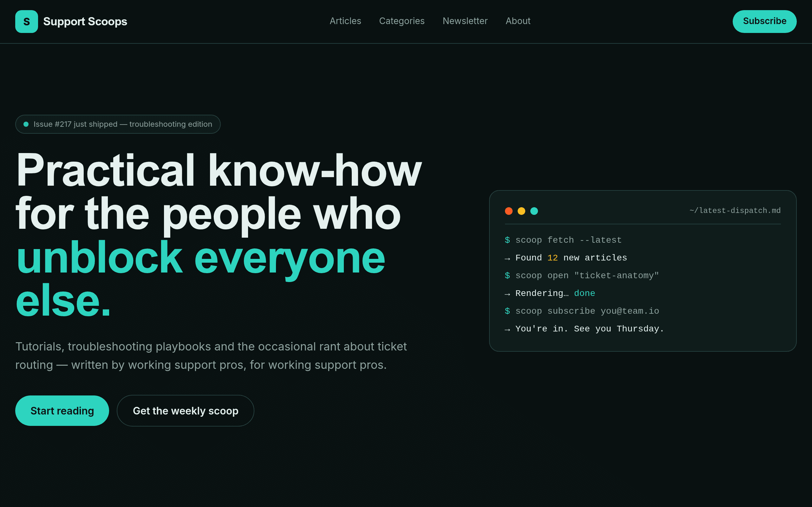Click the dollar prompt before scoop fetch
The width and height of the screenshot is (812, 507).
click(x=507, y=240)
